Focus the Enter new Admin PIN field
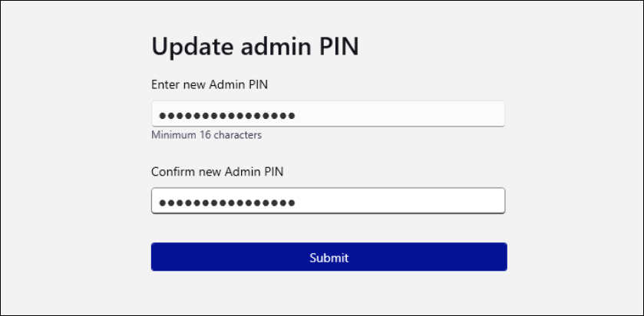Viewport: 644px width, 316px height. click(328, 115)
